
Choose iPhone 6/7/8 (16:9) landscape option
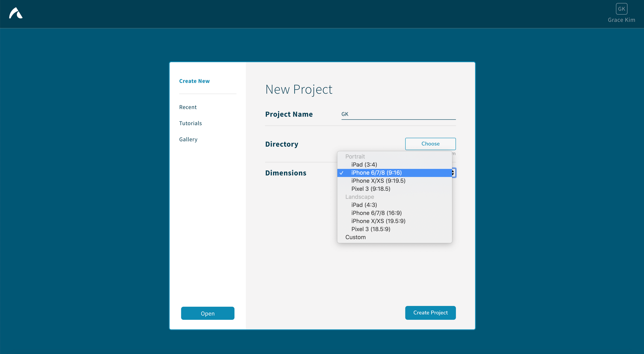(376, 213)
